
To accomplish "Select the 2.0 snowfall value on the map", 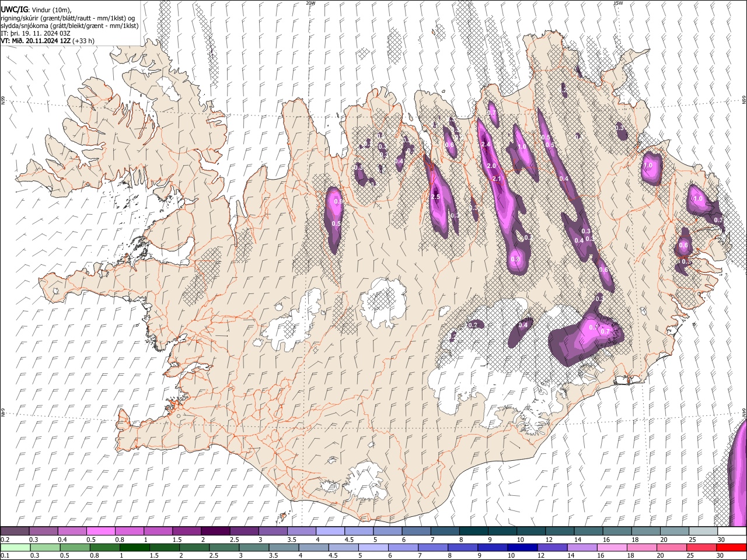I will pos(491,166).
